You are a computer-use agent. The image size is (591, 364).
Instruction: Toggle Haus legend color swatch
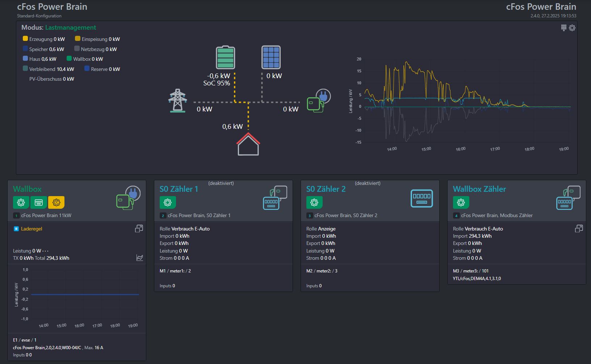(x=25, y=58)
